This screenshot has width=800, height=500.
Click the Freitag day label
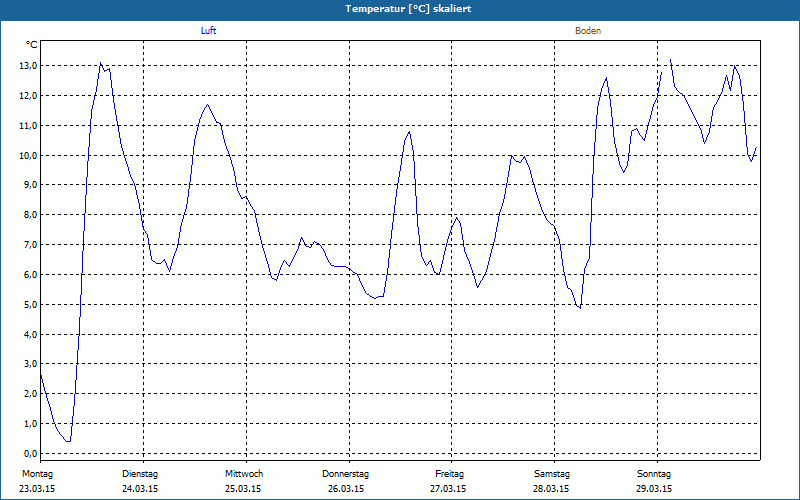click(x=449, y=474)
